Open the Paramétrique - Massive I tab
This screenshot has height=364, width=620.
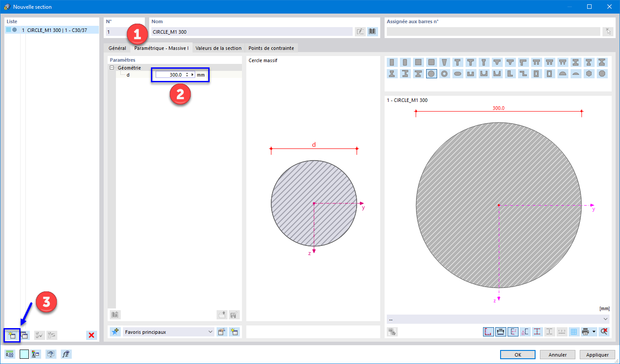[161, 48]
